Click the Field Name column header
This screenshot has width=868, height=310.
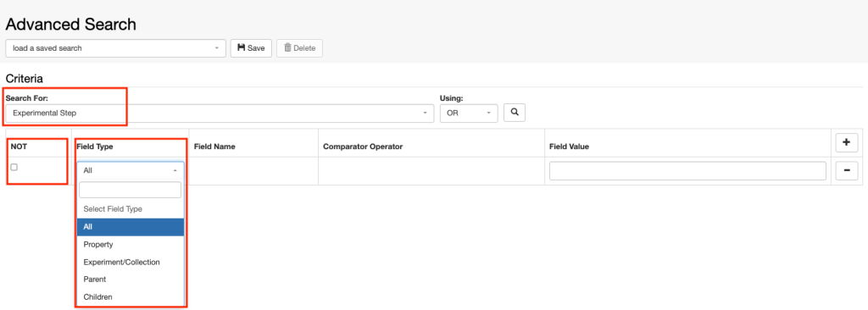click(x=214, y=147)
